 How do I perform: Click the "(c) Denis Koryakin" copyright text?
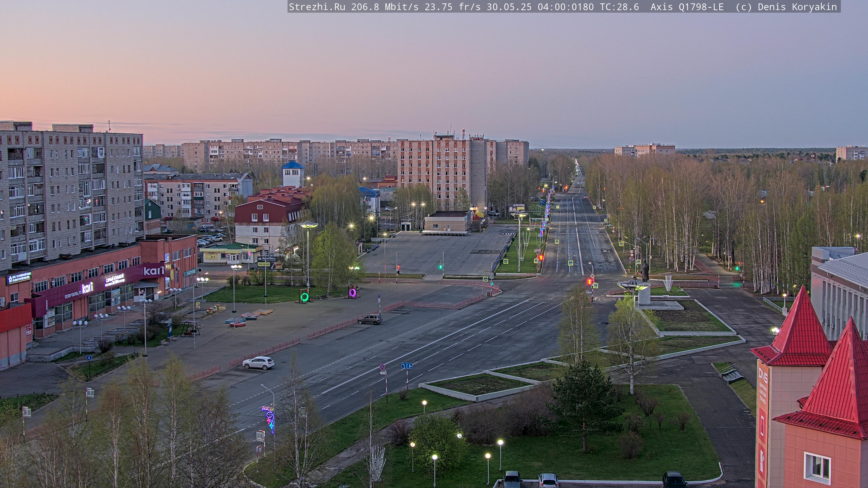[786, 7]
